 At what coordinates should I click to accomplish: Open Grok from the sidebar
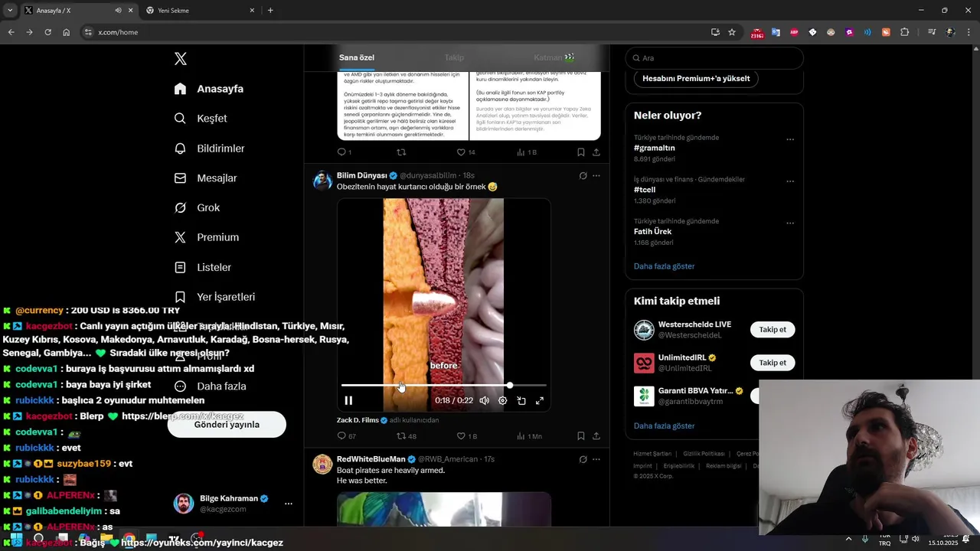(197, 208)
